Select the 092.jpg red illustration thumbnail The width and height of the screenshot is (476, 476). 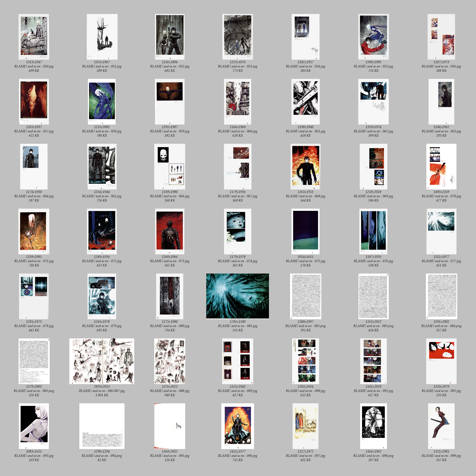[441, 361]
